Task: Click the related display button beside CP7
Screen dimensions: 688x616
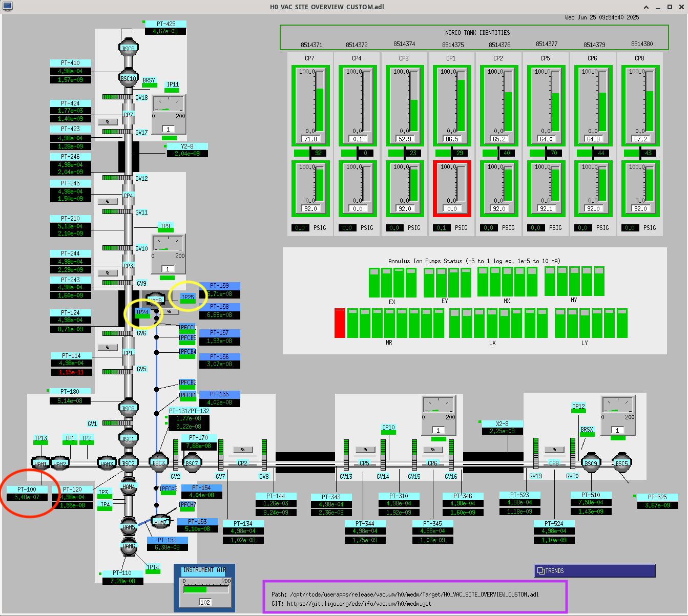Action: tap(108, 122)
